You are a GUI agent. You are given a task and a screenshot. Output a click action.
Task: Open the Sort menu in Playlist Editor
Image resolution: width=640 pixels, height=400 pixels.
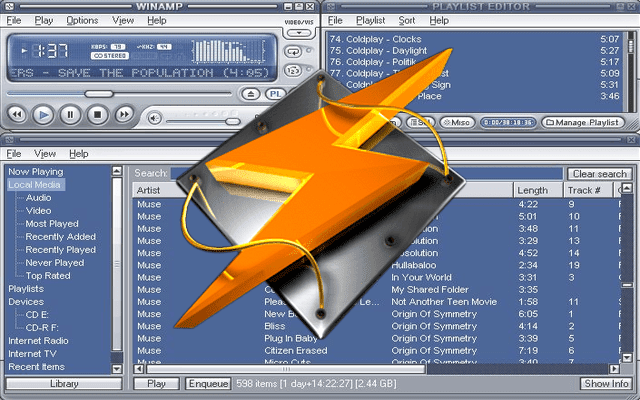click(407, 20)
